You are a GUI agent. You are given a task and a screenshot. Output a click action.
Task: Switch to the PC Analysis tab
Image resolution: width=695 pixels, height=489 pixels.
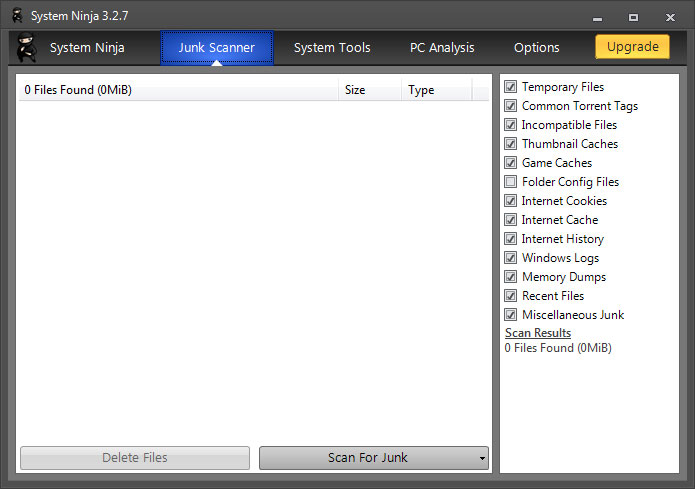442,47
